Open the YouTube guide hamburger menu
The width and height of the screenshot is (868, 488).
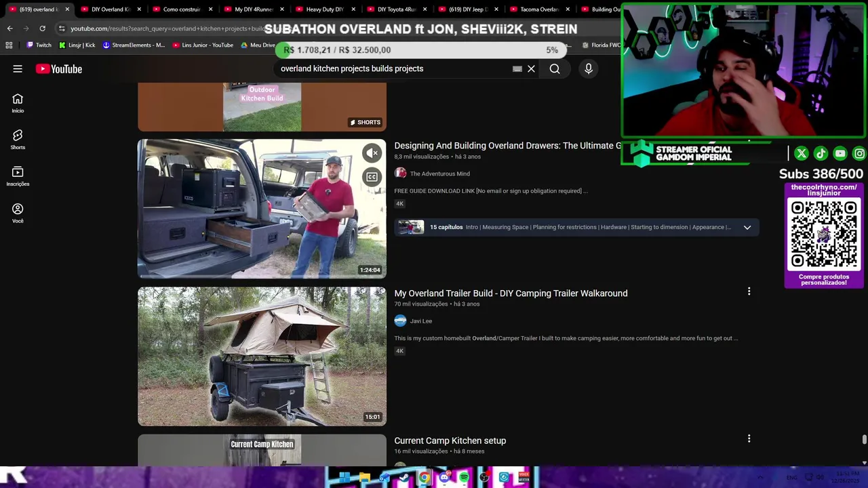click(x=18, y=68)
